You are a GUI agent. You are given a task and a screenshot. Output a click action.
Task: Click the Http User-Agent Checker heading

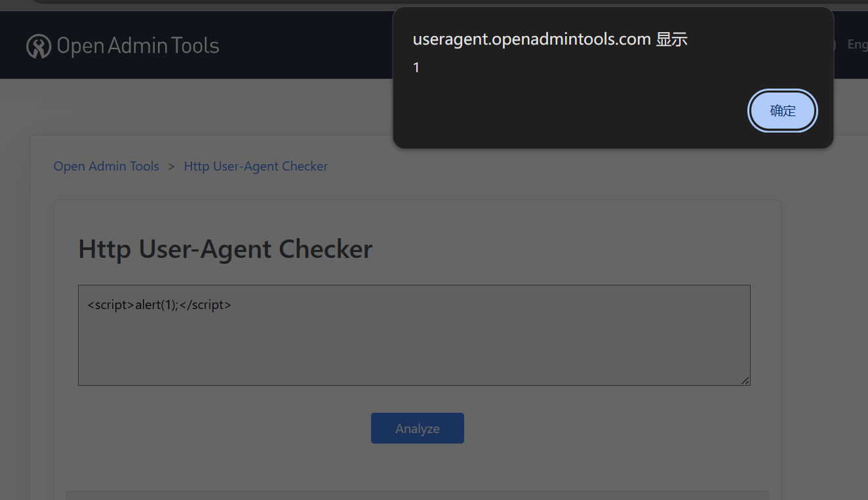click(226, 249)
